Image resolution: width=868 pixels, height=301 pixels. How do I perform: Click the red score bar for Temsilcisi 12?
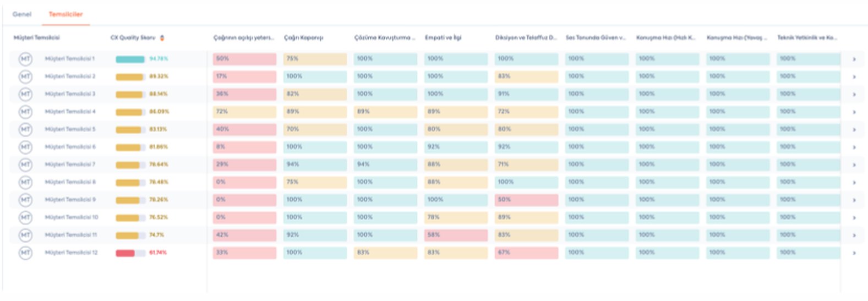pyautogui.click(x=130, y=253)
